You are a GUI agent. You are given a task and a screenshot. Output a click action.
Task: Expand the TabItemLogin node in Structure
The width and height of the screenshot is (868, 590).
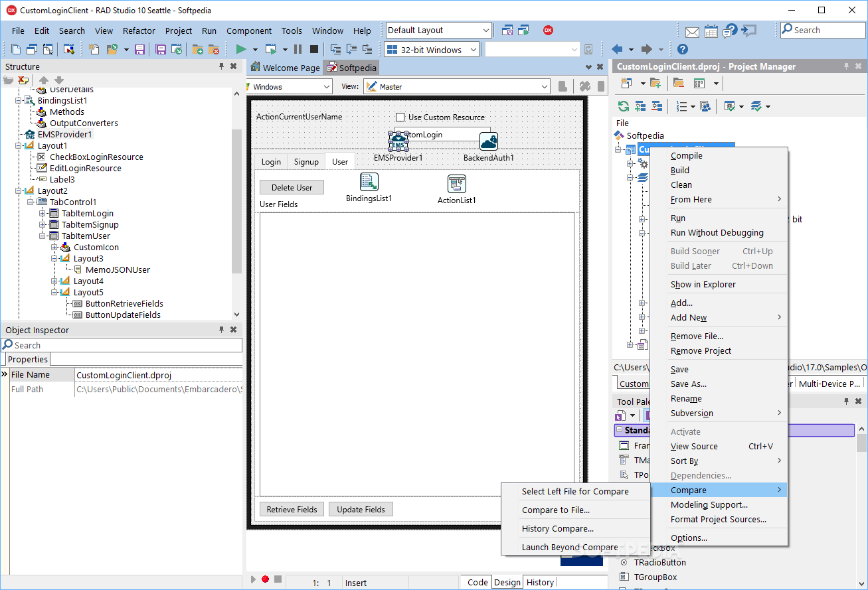click(43, 213)
